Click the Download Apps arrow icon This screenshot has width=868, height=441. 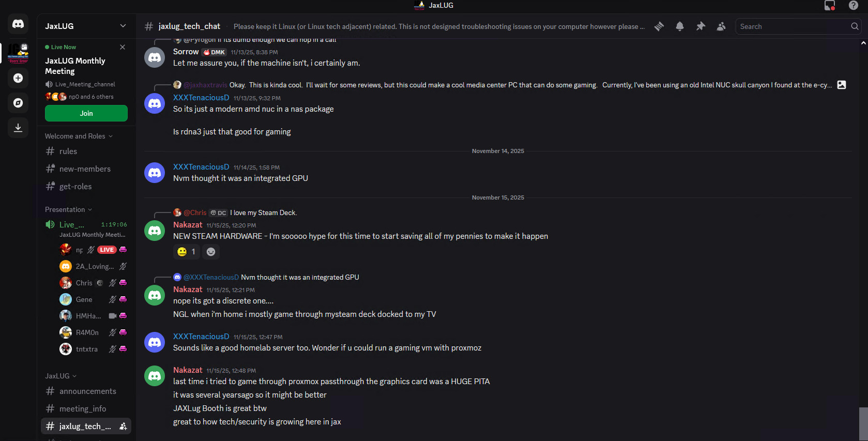click(x=18, y=127)
